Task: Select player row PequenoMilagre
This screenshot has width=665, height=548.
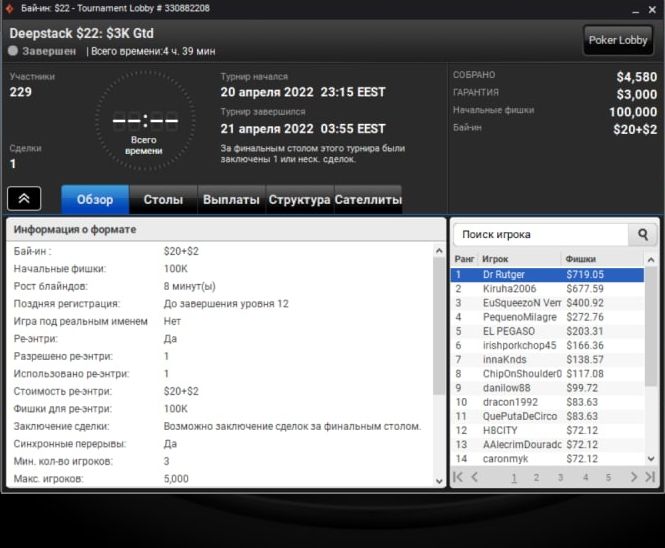Action: (x=547, y=317)
